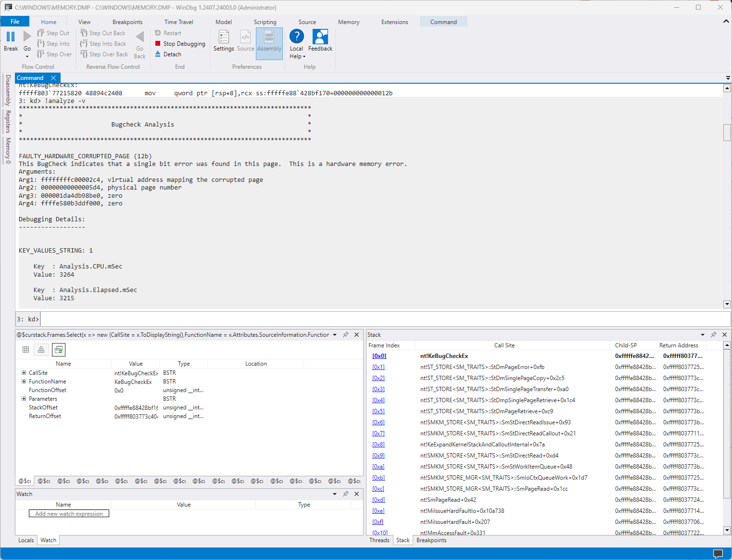
Task: Click Step Out in Flow Control
Action: (53, 33)
